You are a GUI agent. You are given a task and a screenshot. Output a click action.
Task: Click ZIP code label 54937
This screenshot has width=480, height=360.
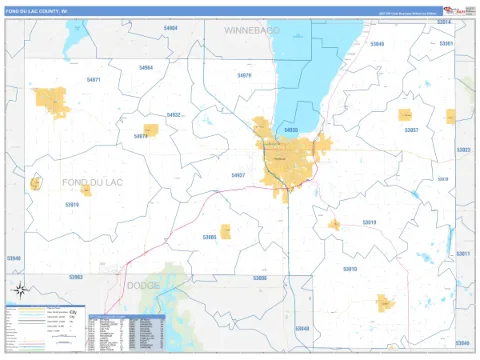(x=238, y=175)
